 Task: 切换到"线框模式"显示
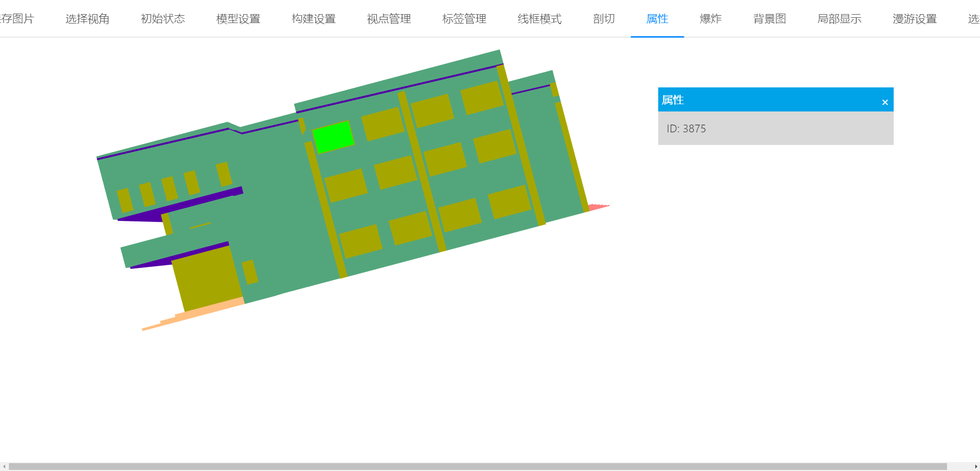pos(539,19)
